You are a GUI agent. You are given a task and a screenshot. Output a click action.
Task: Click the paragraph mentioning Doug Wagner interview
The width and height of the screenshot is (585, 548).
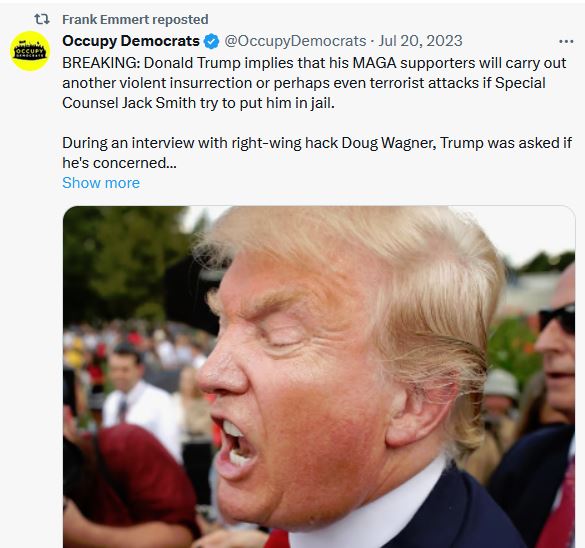point(317,153)
